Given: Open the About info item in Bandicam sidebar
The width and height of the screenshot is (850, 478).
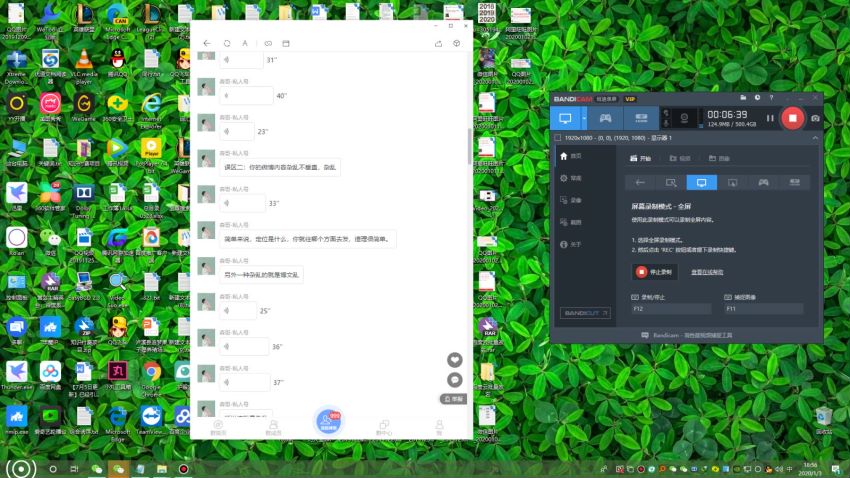Looking at the screenshot, I should coord(571,244).
